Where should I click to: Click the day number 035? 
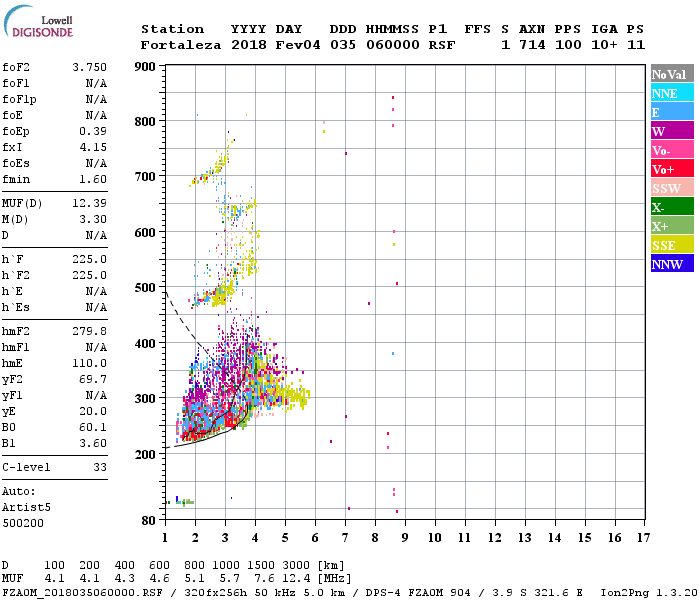click(343, 45)
